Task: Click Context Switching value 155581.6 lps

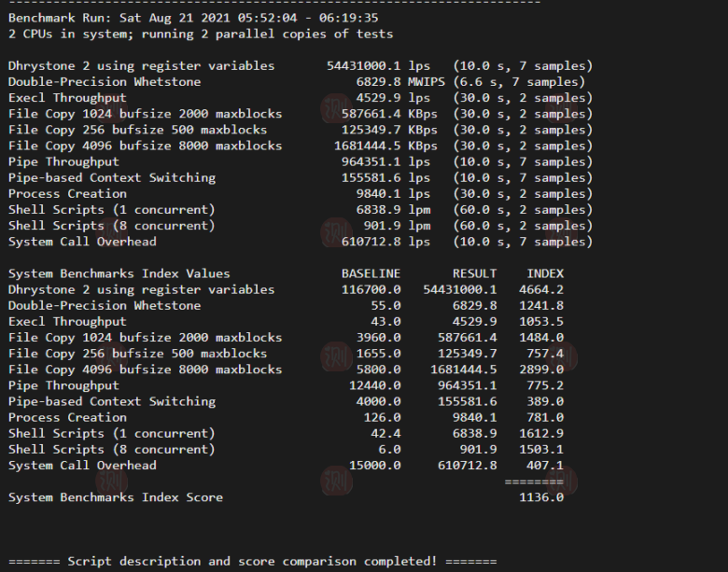Action: point(385,178)
